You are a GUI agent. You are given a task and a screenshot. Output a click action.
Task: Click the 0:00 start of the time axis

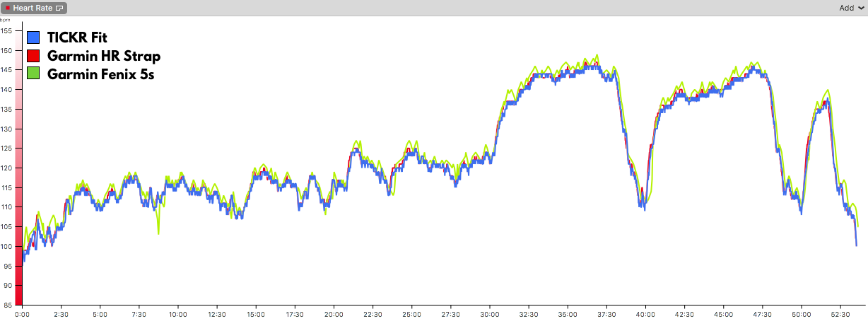click(x=23, y=314)
